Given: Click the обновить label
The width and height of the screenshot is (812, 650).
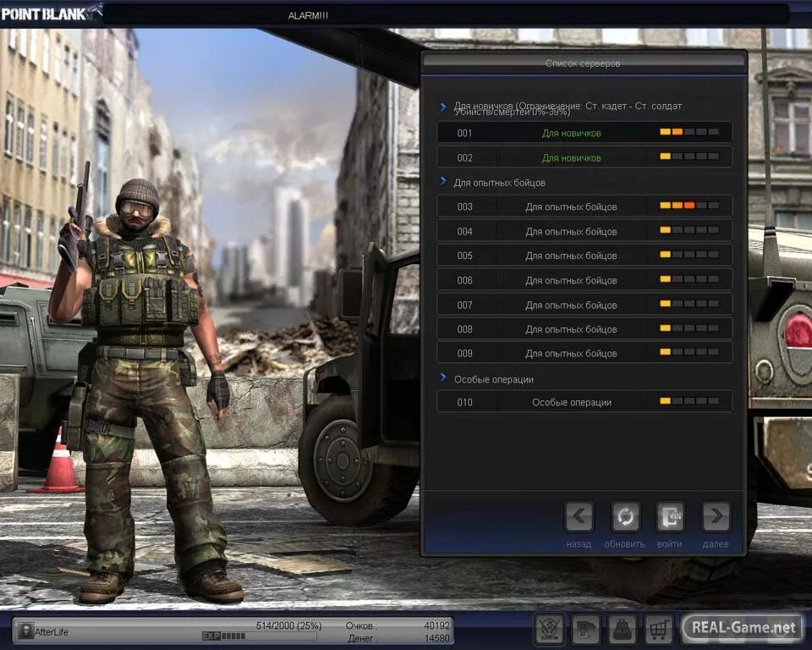Looking at the screenshot, I should pyautogui.click(x=625, y=544).
